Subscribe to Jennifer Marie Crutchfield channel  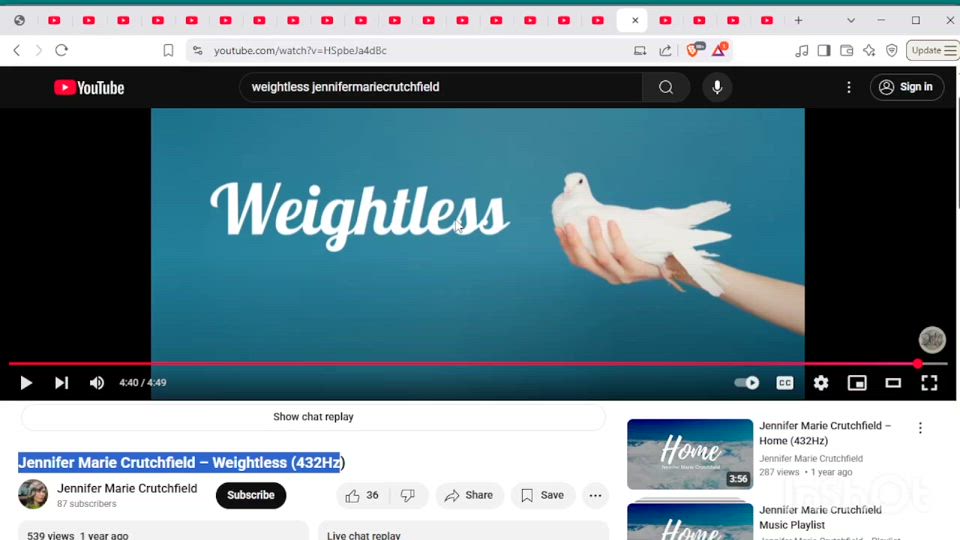251,495
